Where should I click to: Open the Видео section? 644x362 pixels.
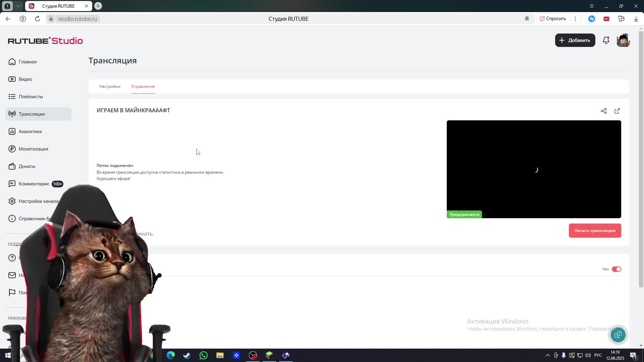pos(21,79)
